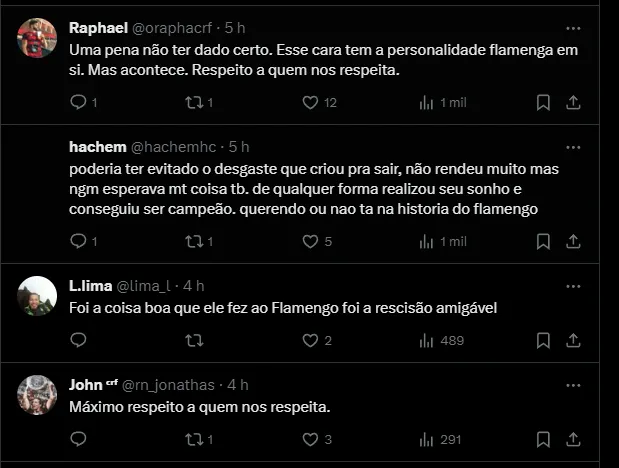Open the @oraphacrf profile link
The image size is (619, 468).
(170, 26)
